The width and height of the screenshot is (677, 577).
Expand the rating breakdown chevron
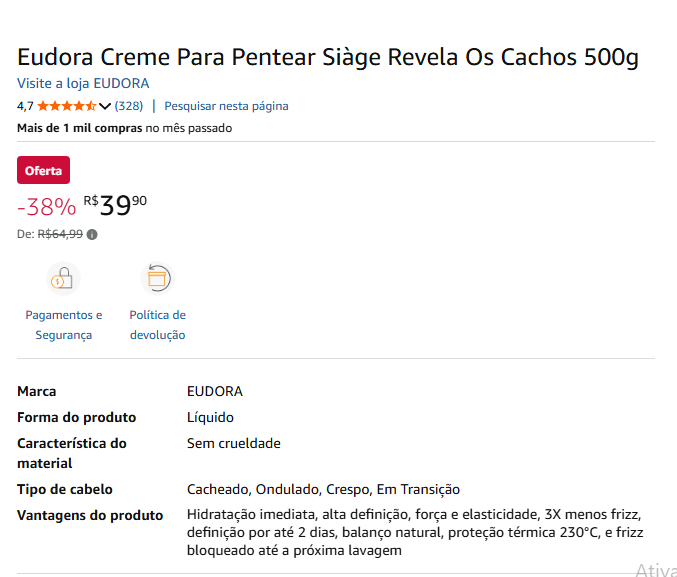105,106
